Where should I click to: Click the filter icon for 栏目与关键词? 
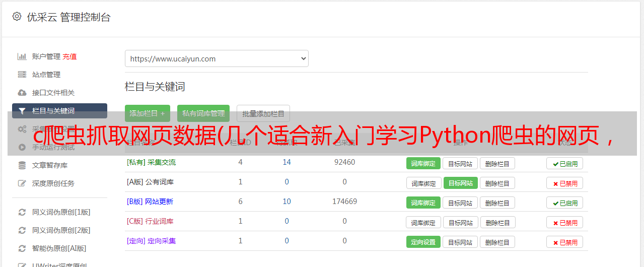click(22, 111)
